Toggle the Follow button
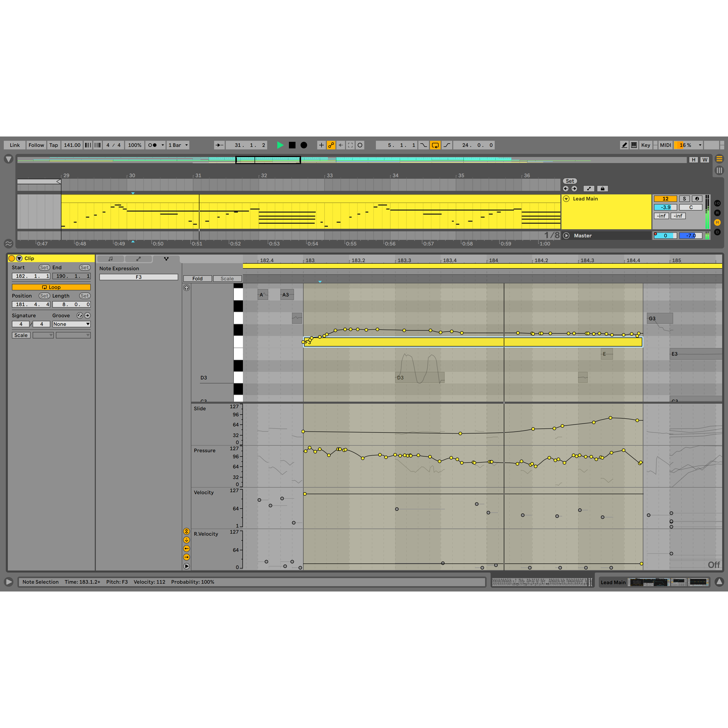The width and height of the screenshot is (728, 728). tap(36, 145)
